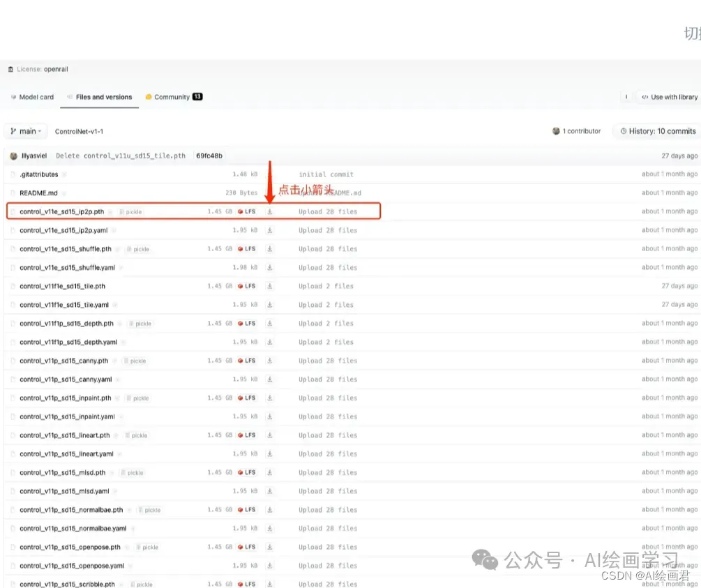The height and width of the screenshot is (588, 701).
Task: Open the README.md file
Action: click(x=38, y=193)
